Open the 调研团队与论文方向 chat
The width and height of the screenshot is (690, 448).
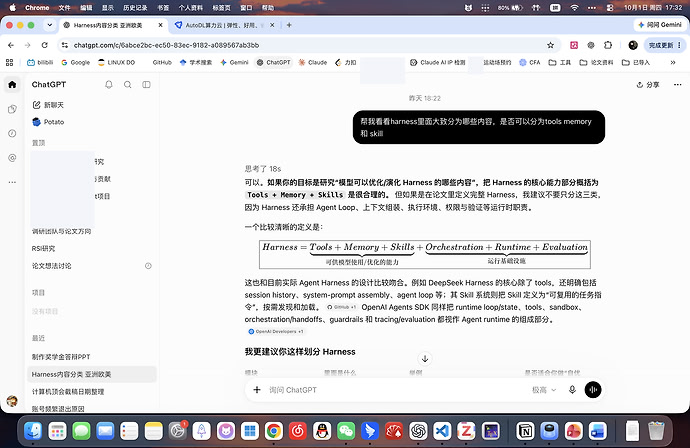pyautogui.click(x=61, y=231)
